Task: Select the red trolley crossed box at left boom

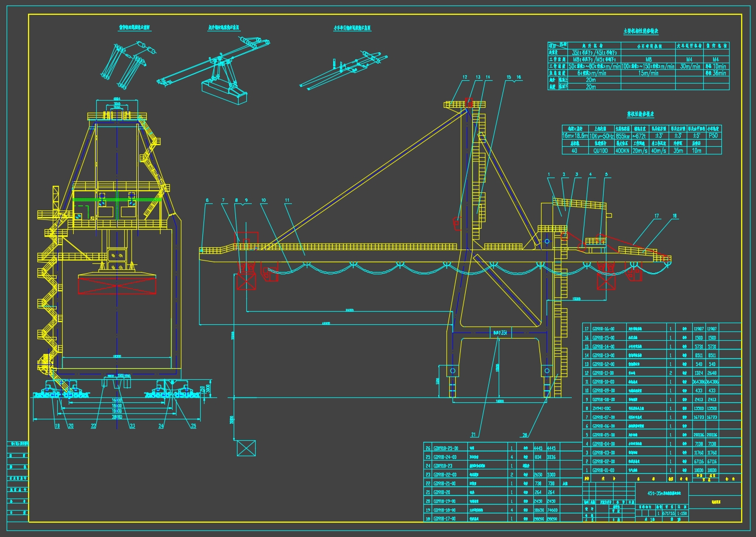Action: pos(246,281)
